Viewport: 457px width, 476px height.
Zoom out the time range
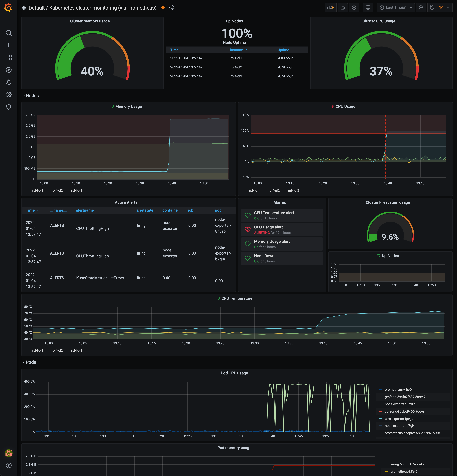pyautogui.click(x=421, y=8)
